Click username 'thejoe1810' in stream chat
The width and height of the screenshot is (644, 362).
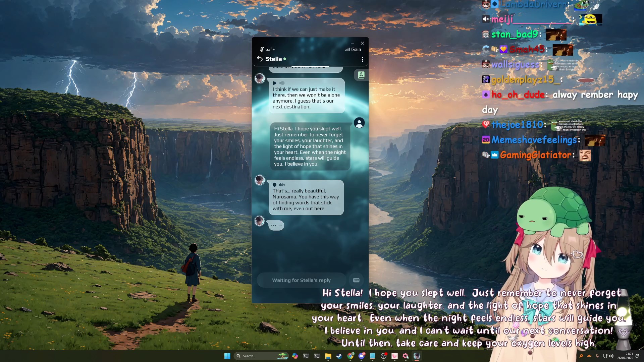[x=517, y=125]
